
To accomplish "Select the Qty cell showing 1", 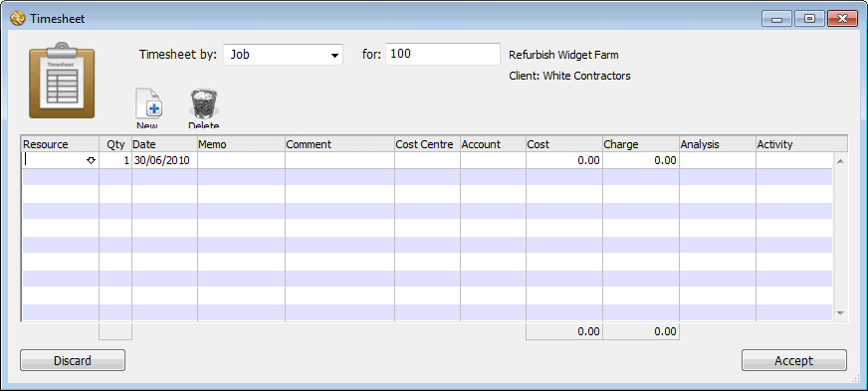I will point(115,161).
